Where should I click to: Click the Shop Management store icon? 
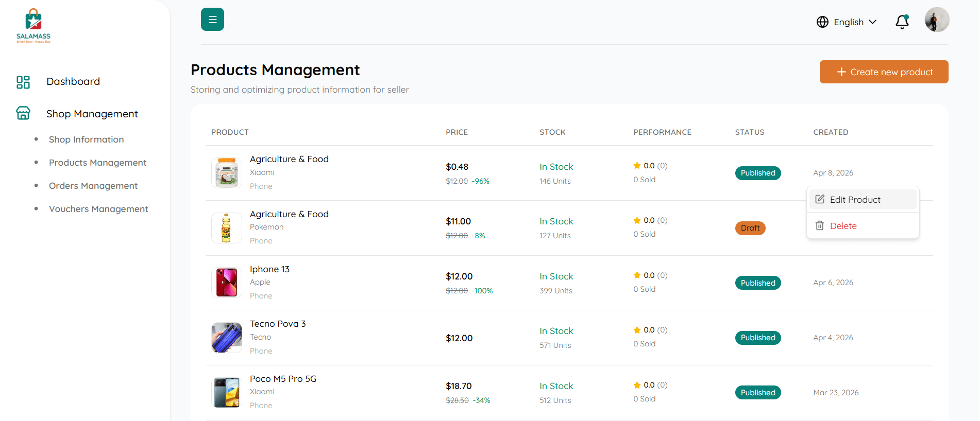point(23,113)
